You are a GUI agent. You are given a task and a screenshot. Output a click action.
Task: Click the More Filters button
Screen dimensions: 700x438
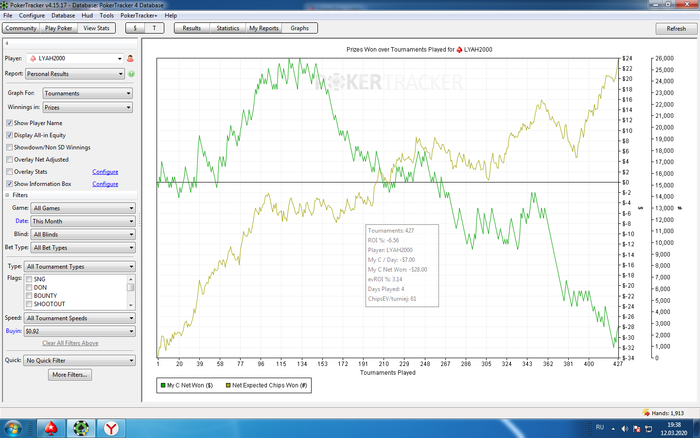[x=70, y=375]
